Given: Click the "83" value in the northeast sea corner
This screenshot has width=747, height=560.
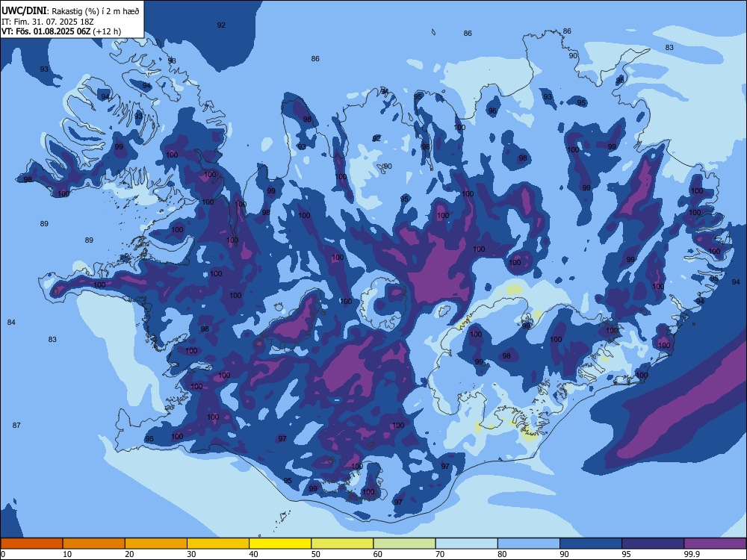Looking at the screenshot, I should point(669,48).
